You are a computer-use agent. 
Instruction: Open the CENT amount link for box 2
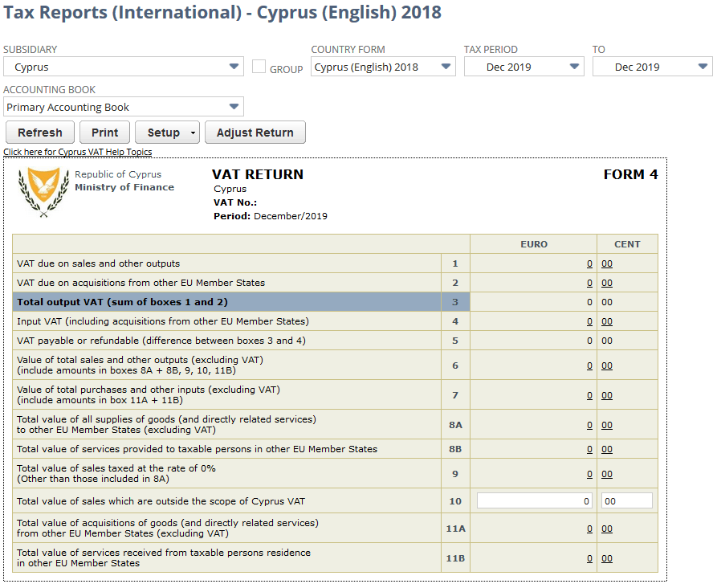tap(606, 282)
